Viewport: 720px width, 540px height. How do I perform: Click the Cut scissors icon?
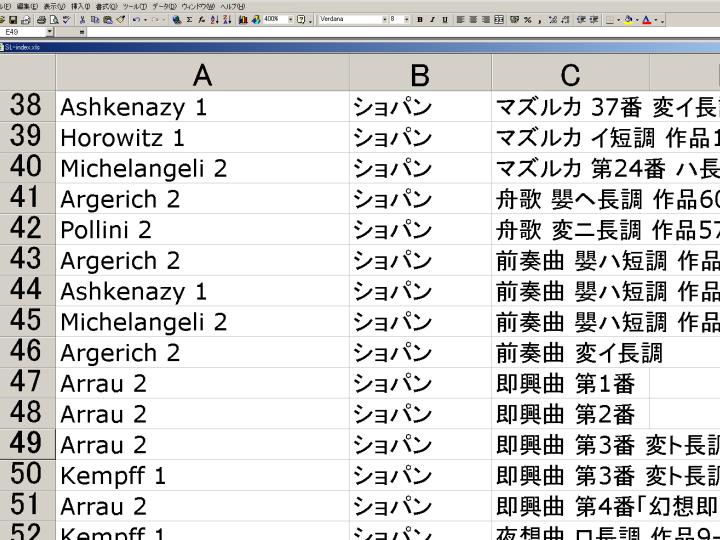click(82, 20)
